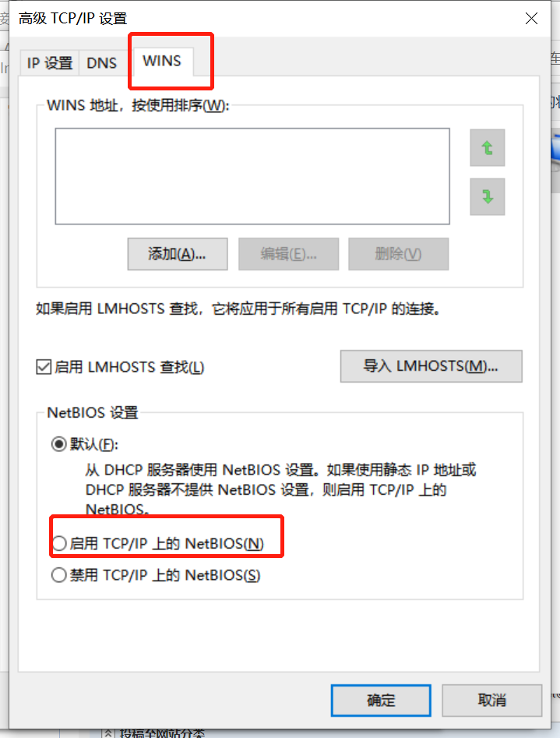The image size is (560, 738).
Task: Open 导入 LMHOSTS(M)... import dialog
Action: 431,366
